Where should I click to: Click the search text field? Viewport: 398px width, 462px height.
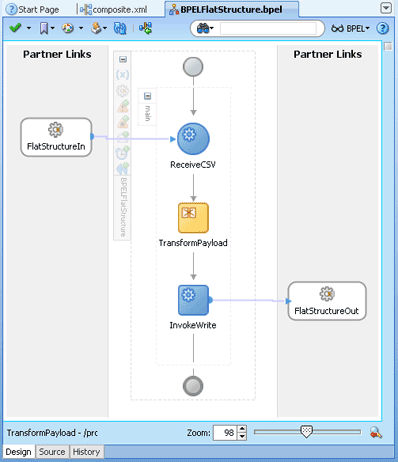coord(268,29)
